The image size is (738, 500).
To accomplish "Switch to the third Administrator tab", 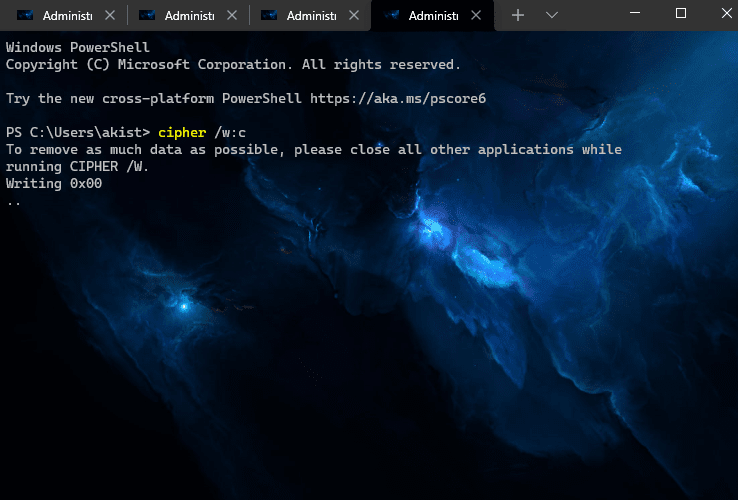I will click(x=309, y=16).
